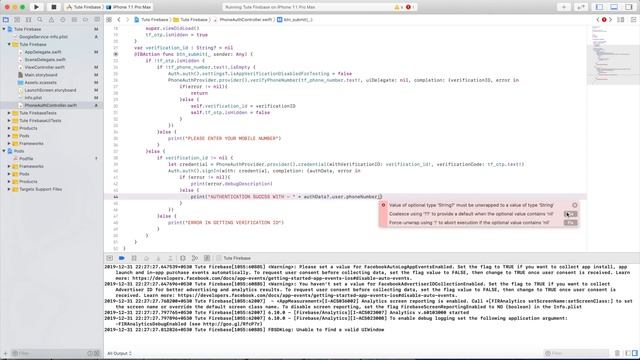Add an editor on the right
Screen dimensions: 640x360
[633, 20]
